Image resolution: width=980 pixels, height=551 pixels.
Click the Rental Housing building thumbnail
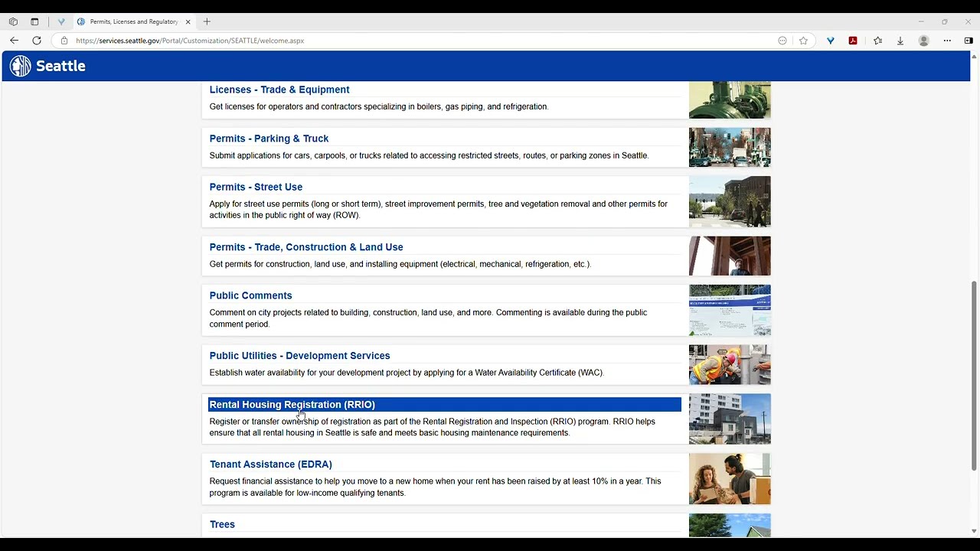pyautogui.click(x=730, y=419)
